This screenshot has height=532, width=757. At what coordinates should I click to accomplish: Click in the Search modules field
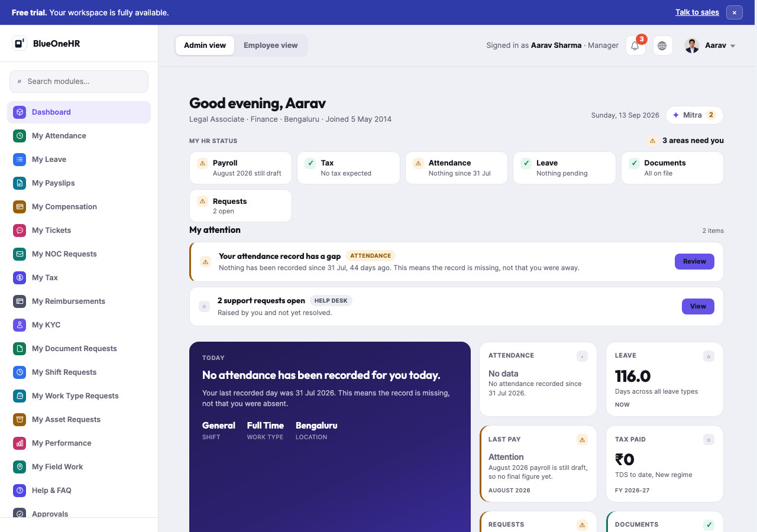(x=79, y=82)
